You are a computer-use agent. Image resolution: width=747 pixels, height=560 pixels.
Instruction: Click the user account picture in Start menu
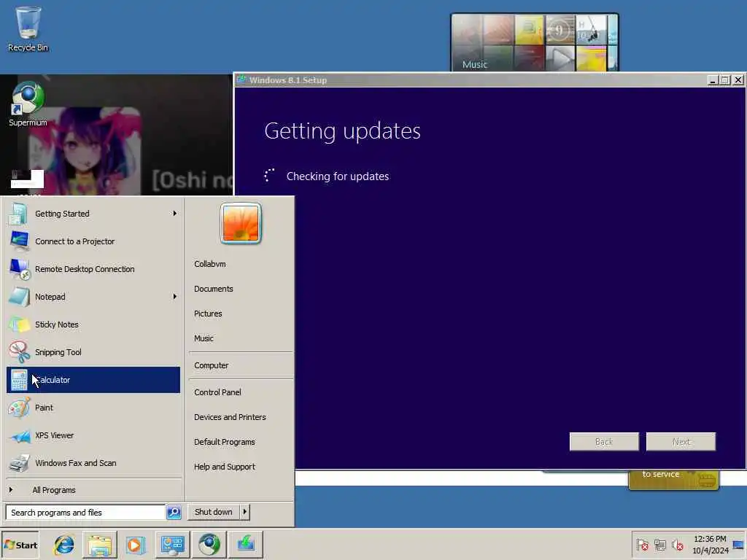point(241,223)
